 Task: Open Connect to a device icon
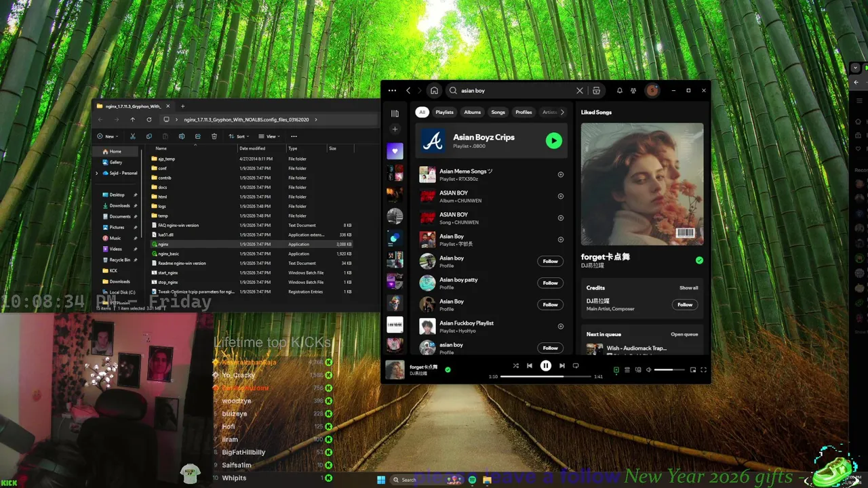(x=638, y=370)
